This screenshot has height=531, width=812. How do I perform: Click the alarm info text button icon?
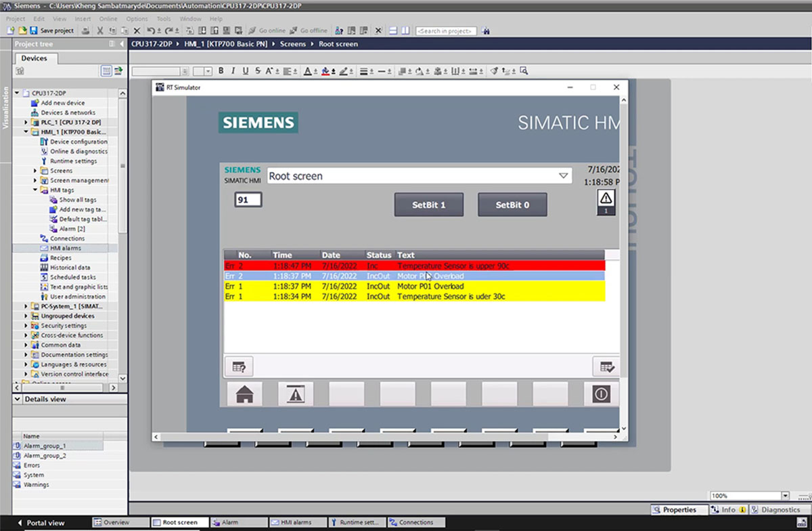pos(238,367)
